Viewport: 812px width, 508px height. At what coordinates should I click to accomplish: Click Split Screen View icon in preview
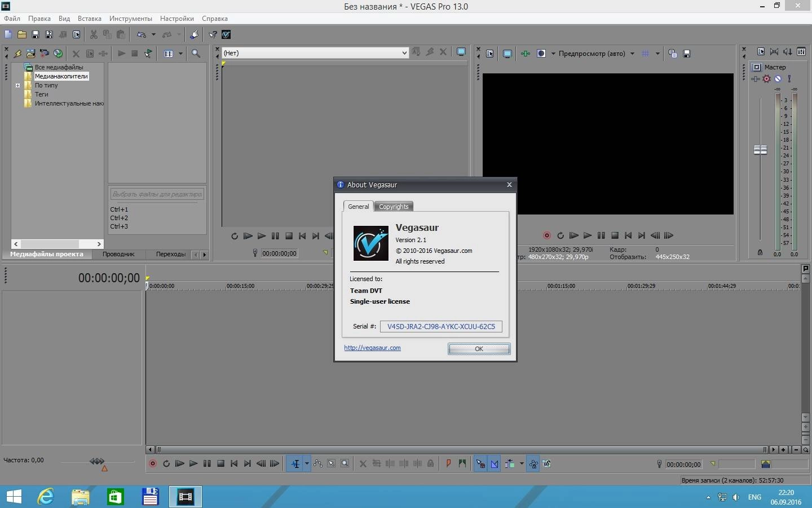[541, 54]
